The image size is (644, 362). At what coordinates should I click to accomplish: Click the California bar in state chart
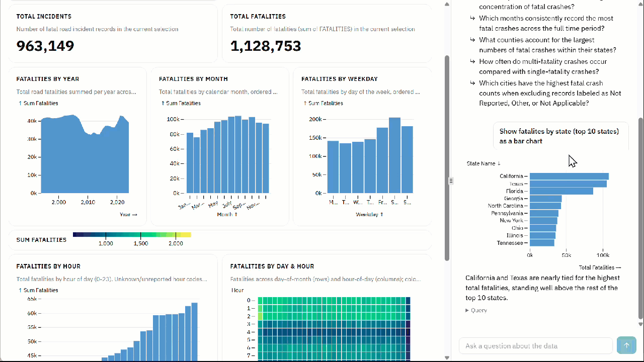click(x=569, y=176)
